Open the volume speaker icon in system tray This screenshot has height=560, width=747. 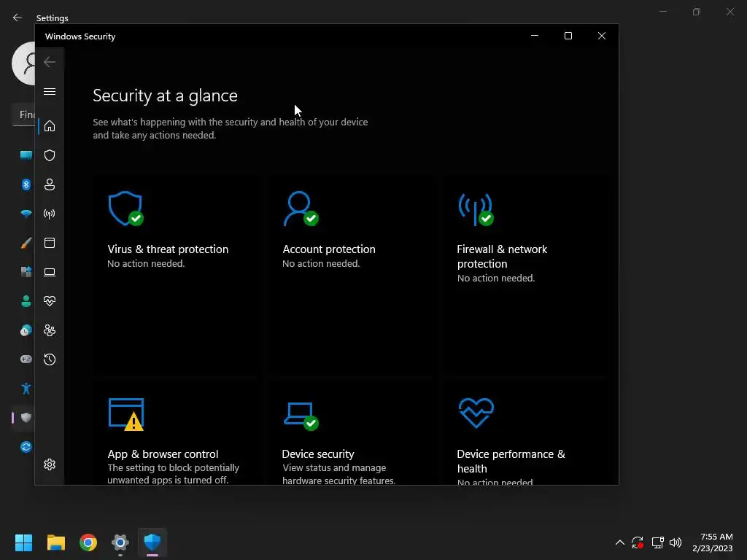pyautogui.click(x=676, y=542)
